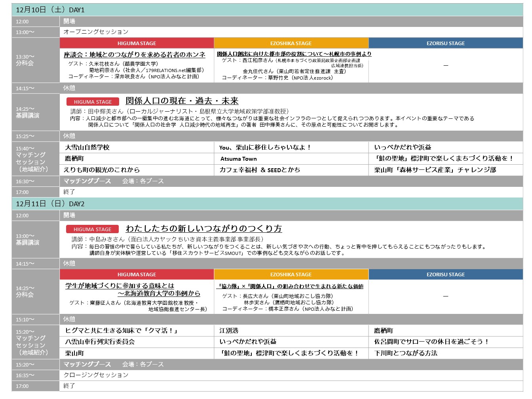Select カフェ幸福村 & SEEDとかち session
Screen dimensions: 532x399
(x=260, y=170)
